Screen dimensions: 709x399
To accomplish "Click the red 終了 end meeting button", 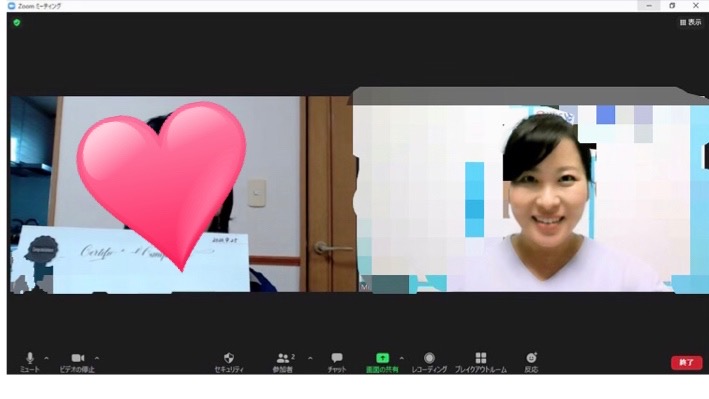I will click(686, 362).
